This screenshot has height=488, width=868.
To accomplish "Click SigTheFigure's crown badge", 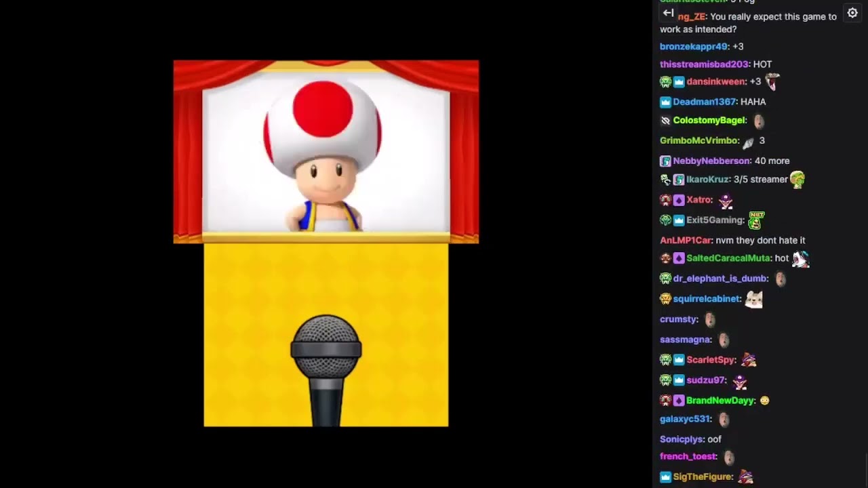I will coord(665,477).
